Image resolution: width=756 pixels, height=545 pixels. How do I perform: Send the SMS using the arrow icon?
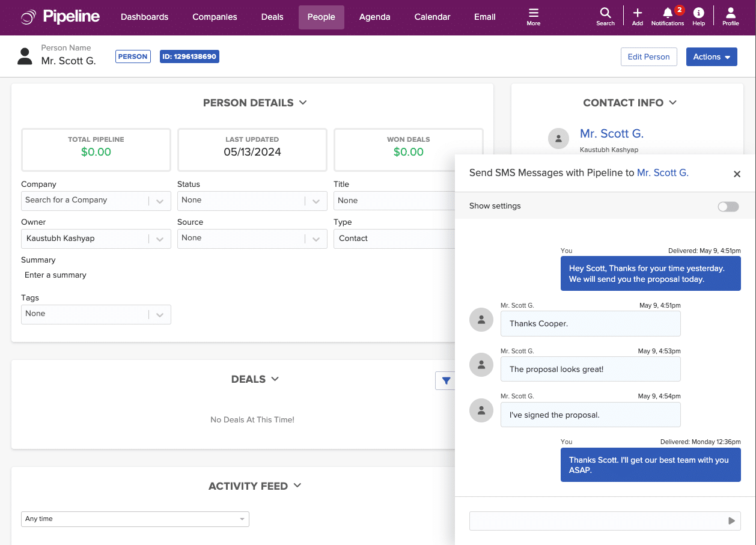click(731, 521)
